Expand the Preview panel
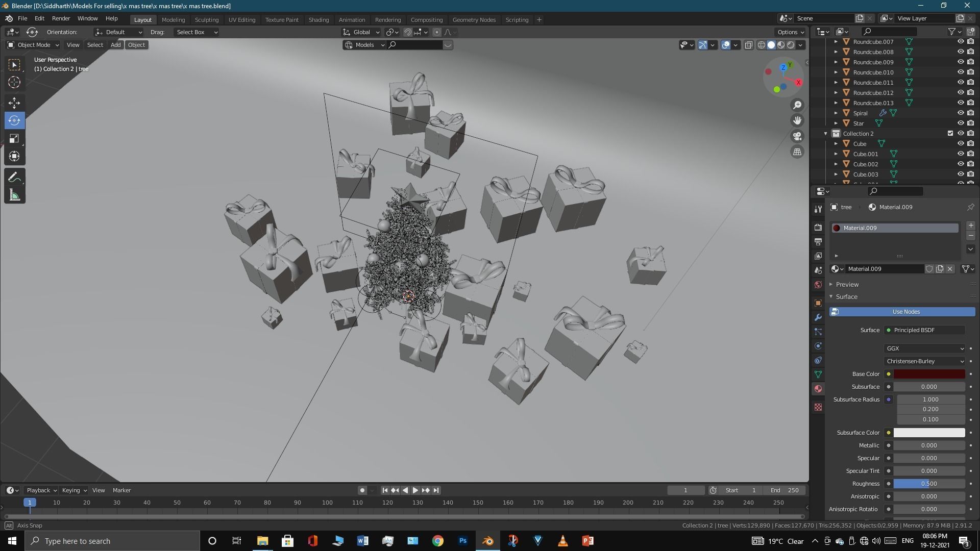The width and height of the screenshot is (980, 551). click(x=847, y=284)
